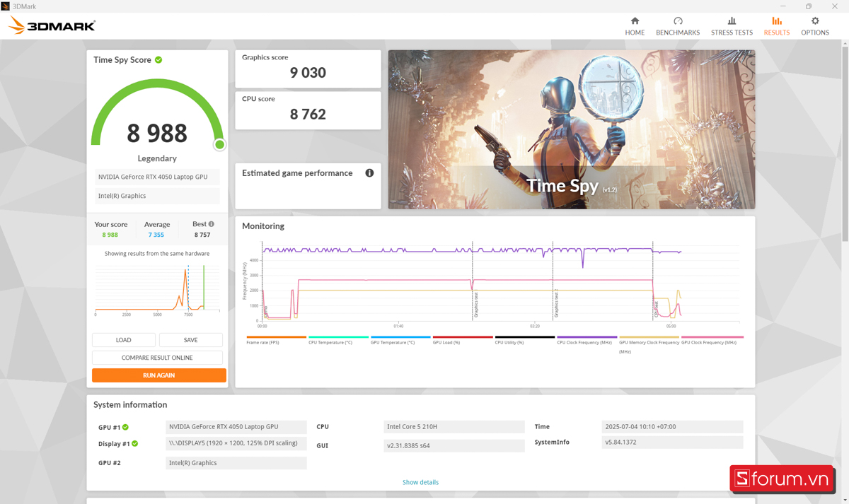Click the Monitoring panel heading
This screenshot has height=504, width=849.
click(x=263, y=226)
